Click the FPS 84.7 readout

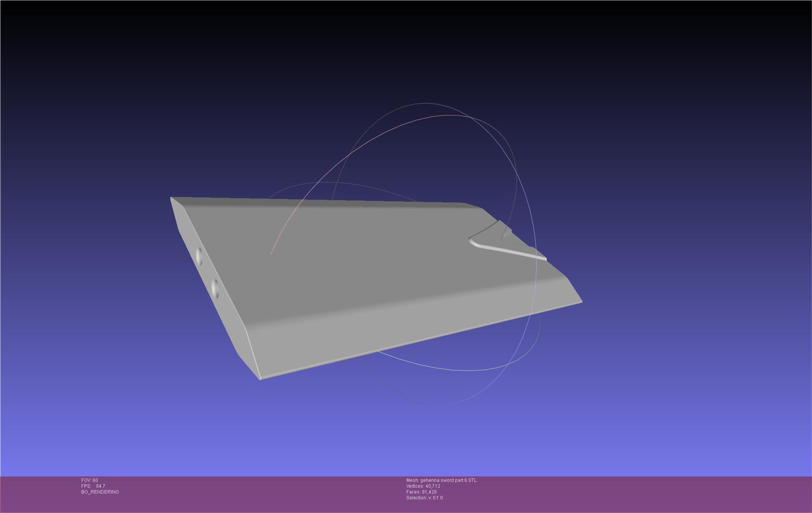pos(93,486)
